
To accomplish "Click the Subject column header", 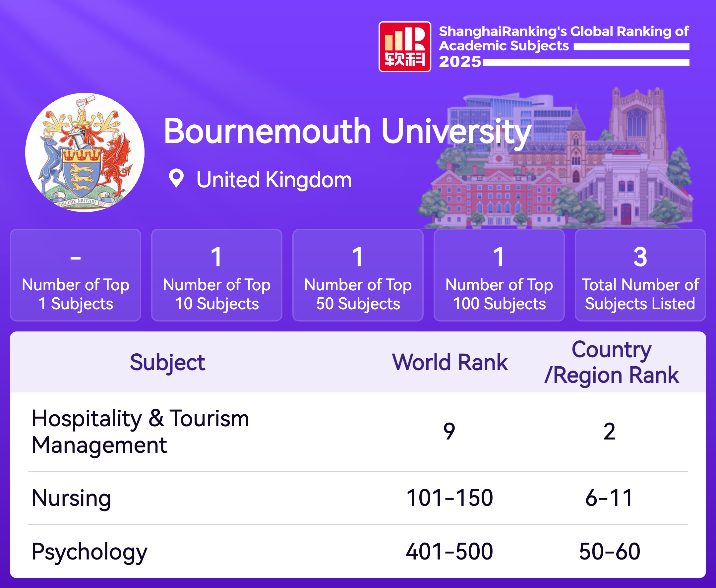I will (167, 362).
